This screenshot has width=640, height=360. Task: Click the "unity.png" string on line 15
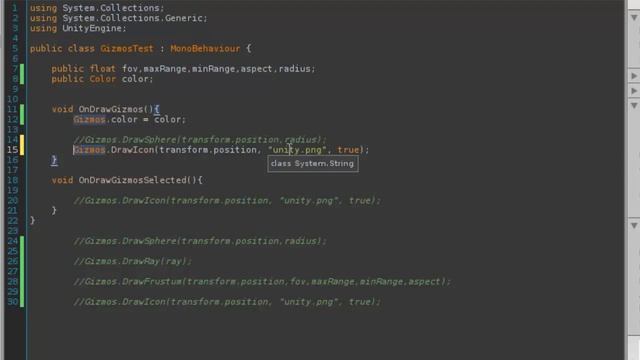(x=297, y=150)
